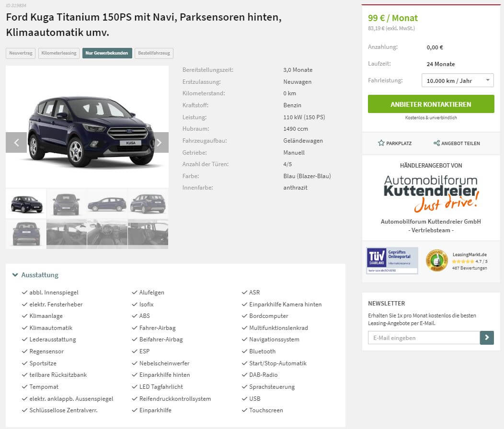
Task: Show the previous car image arrow
Action: click(x=16, y=142)
